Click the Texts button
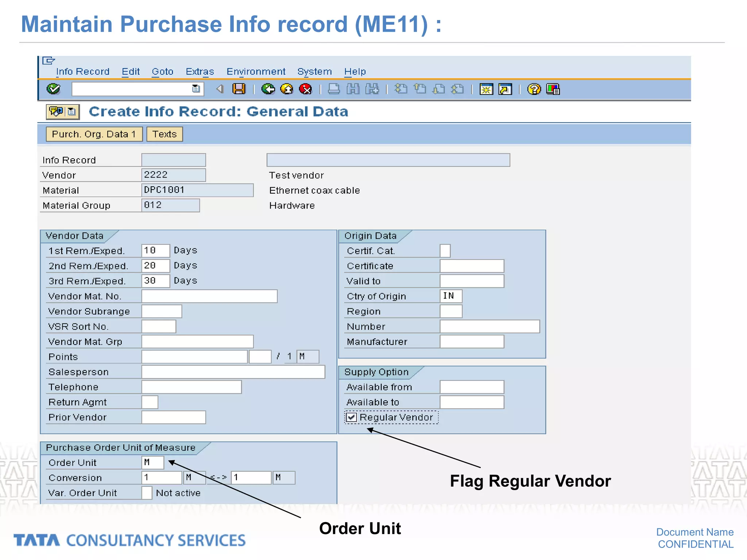 [x=165, y=134]
